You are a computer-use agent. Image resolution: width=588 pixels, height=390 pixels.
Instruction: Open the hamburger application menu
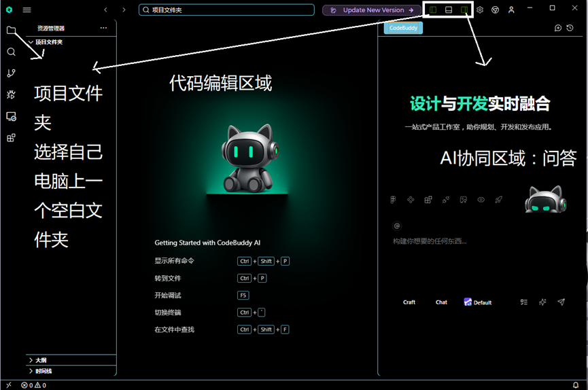(x=27, y=10)
